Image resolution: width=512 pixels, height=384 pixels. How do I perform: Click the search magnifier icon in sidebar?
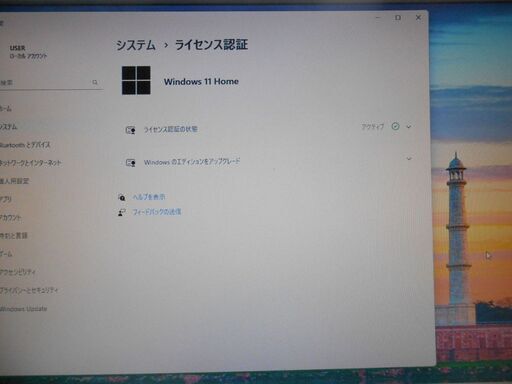pyautogui.click(x=95, y=82)
